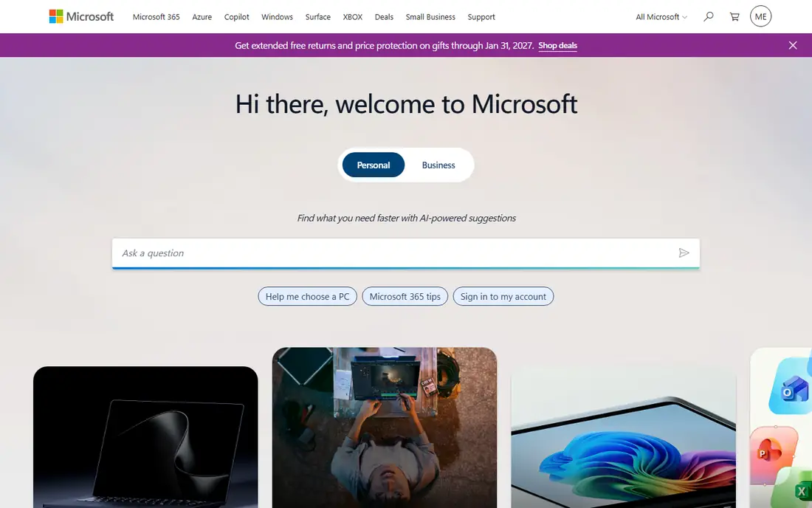Image resolution: width=812 pixels, height=508 pixels.
Task: Open the Deals nav item
Action: point(385,16)
